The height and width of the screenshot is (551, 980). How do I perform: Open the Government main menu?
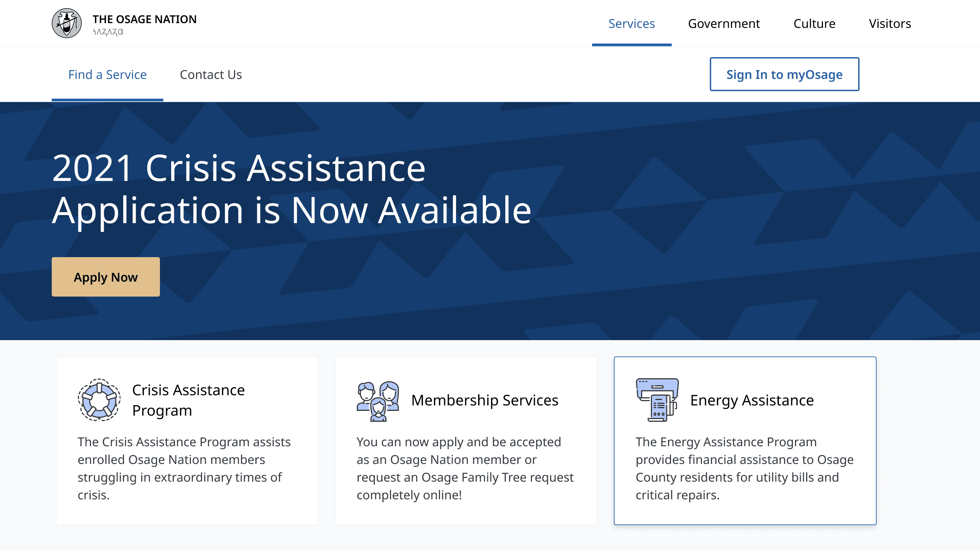tap(723, 23)
